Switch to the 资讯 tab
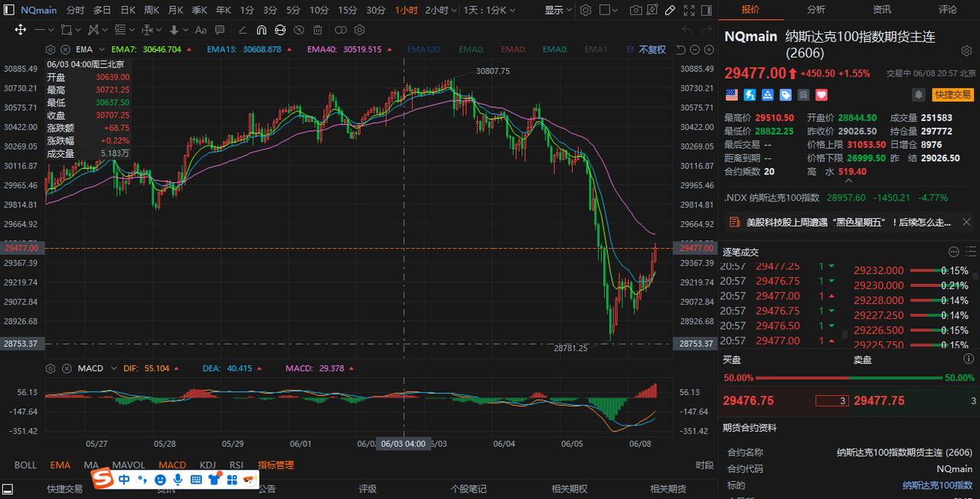 pos(882,9)
